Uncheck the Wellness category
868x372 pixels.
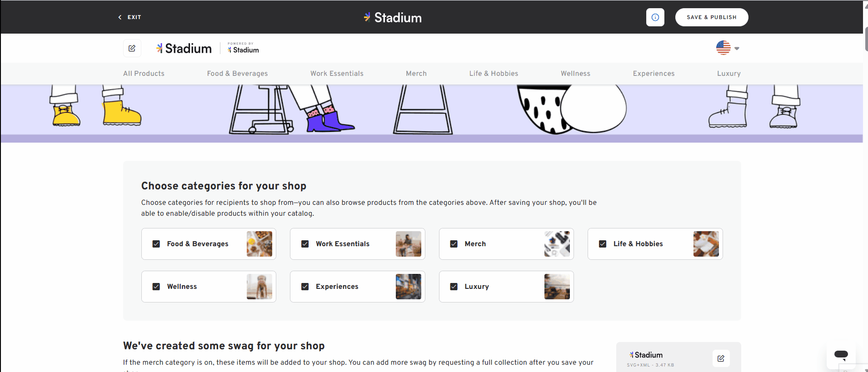click(156, 286)
